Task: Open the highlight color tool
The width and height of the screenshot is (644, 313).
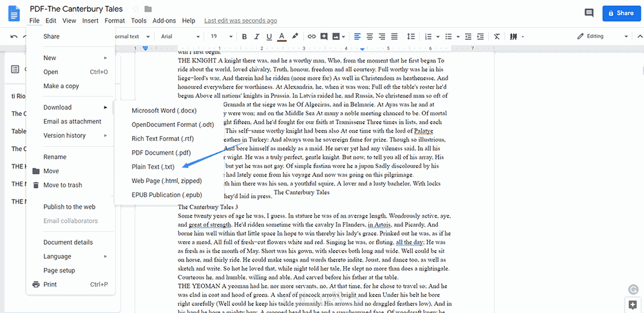Action: [295, 37]
